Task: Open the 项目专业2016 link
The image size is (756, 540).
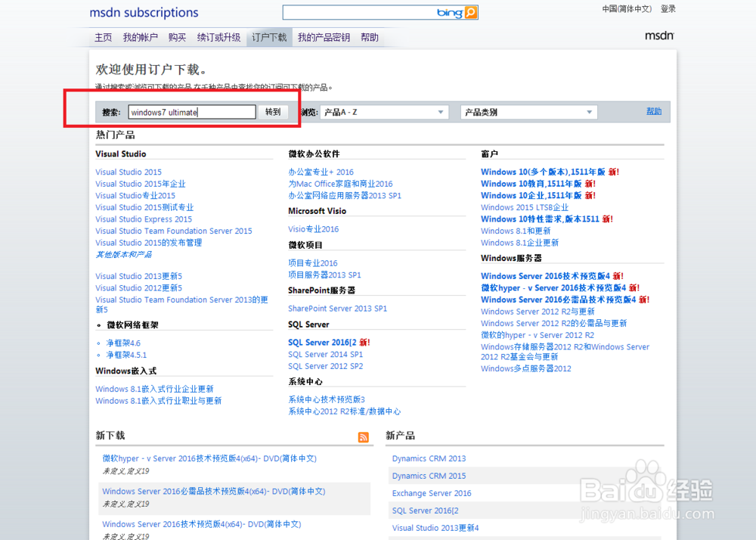Action: click(x=313, y=263)
